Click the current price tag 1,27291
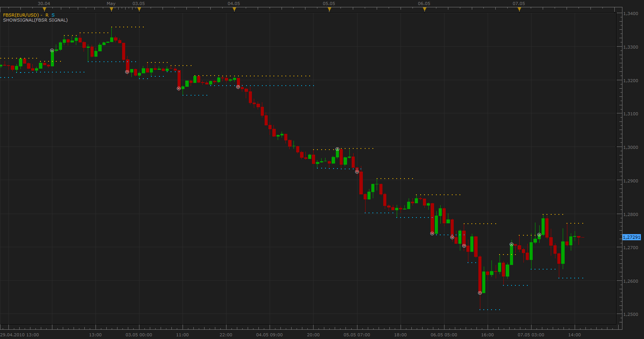 coord(632,237)
